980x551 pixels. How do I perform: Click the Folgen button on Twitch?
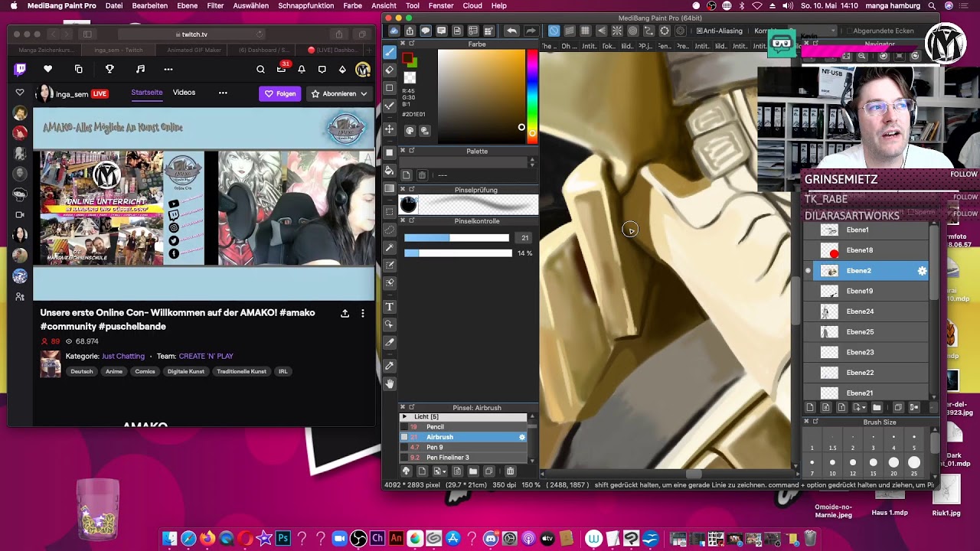tap(280, 94)
